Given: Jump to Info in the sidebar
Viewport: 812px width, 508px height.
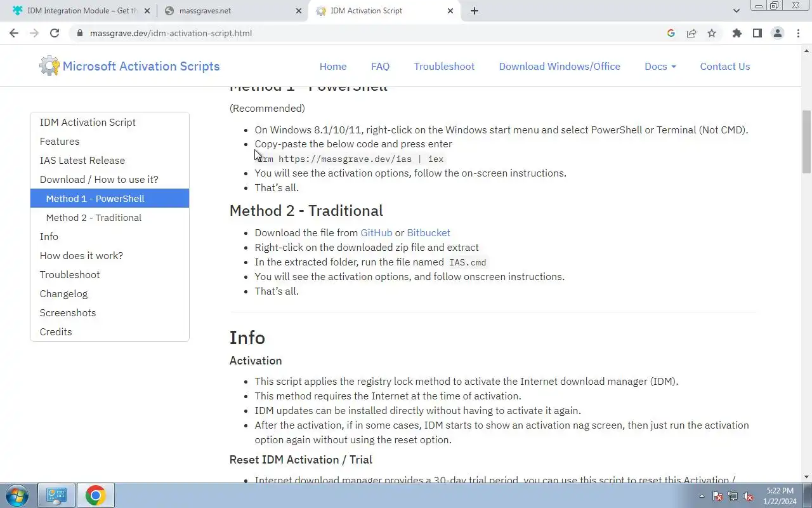Looking at the screenshot, I should point(110,236).
